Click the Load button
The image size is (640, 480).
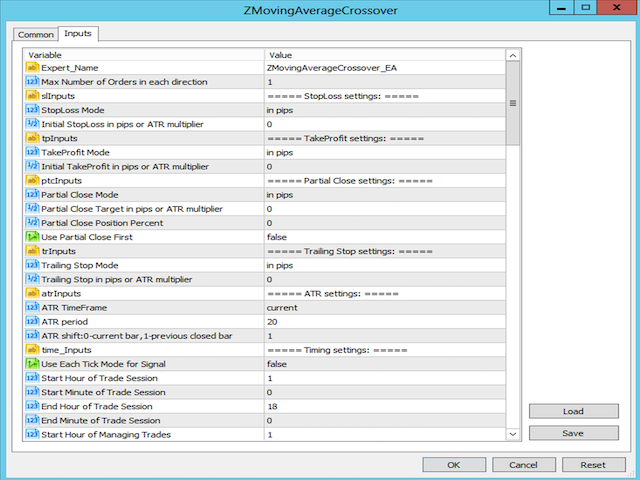pos(573,411)
